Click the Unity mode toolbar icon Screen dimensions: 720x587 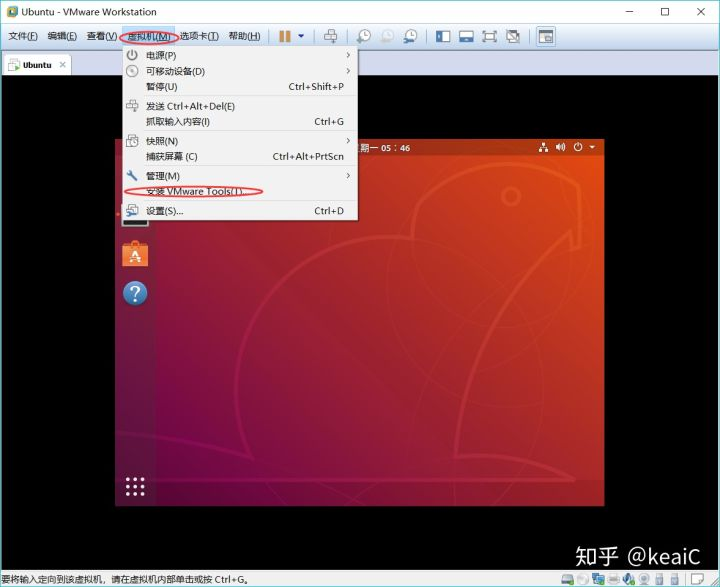513,36
